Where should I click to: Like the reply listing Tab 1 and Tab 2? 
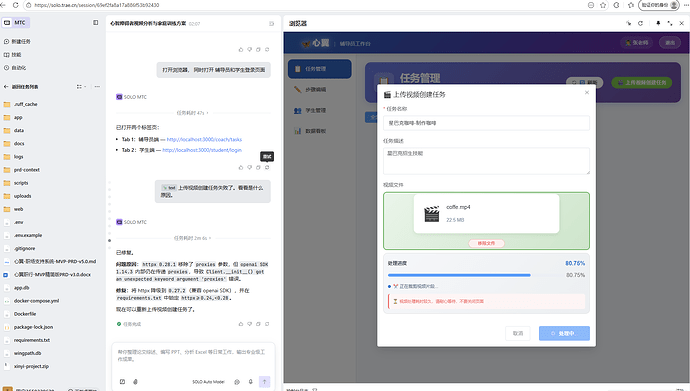[x=241, y=167]
